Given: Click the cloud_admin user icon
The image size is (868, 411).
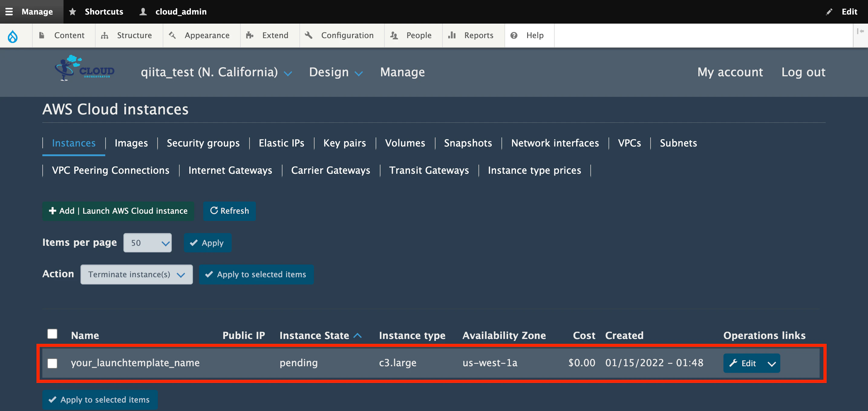Looking at the screenshot, I should [143, 12].
